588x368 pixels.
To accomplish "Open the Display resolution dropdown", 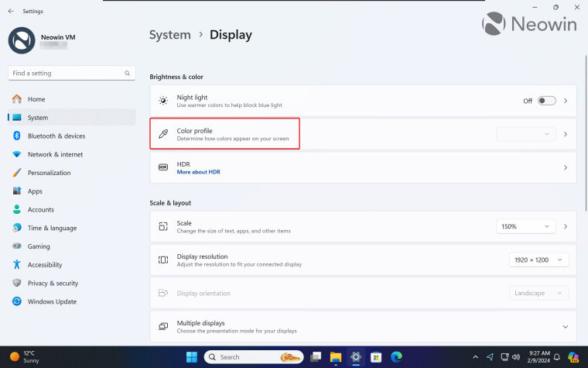I will tap(539, 260).
